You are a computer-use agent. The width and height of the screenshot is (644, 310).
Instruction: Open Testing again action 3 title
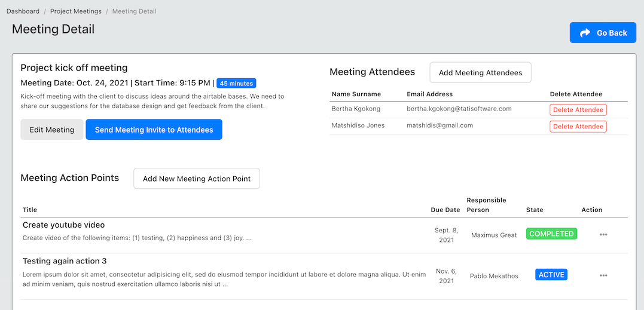[65, 261]
